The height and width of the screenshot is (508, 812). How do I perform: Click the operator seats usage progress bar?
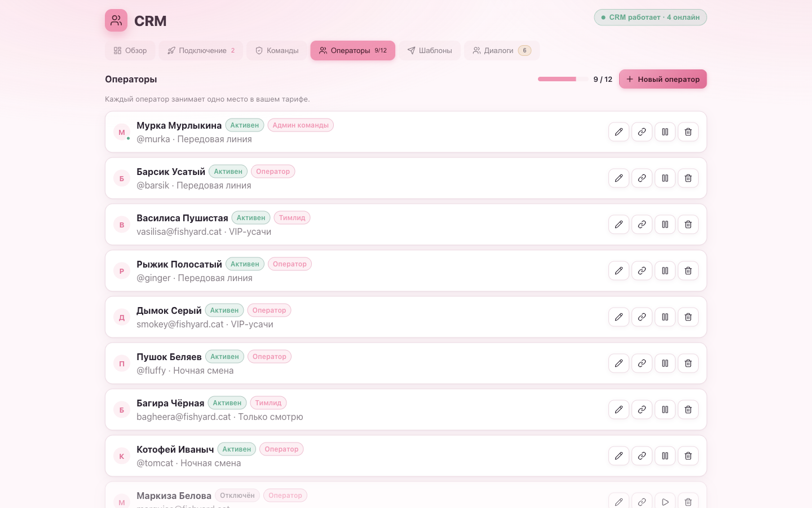pyautogui.click(x=563, y=79)
